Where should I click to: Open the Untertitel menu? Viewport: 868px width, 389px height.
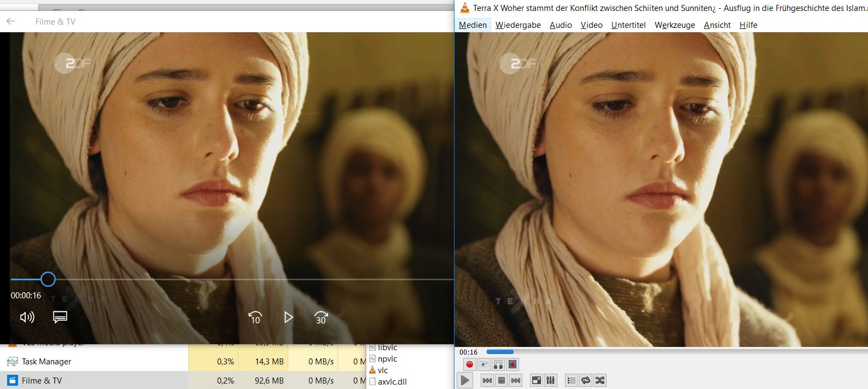pyautogui.click(x=628, y=25)
